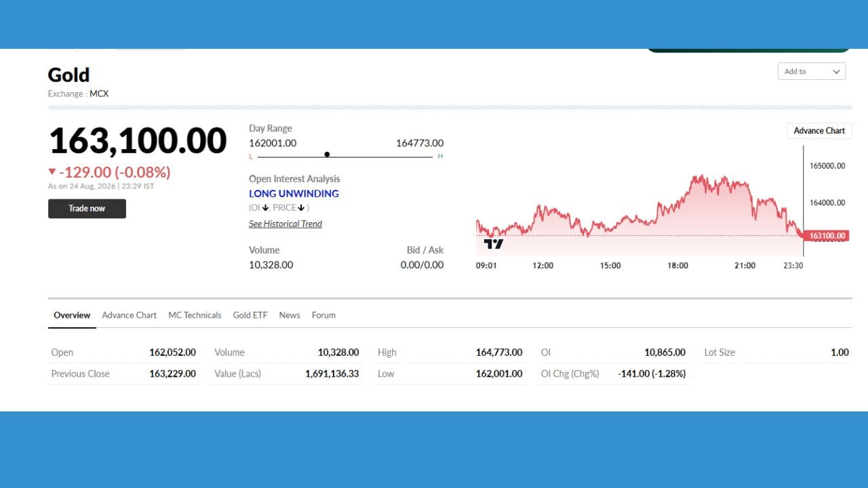This screenshot has height=488, width=868.
Task: Open the See Historical Trend link
Action: coord(285,224)
